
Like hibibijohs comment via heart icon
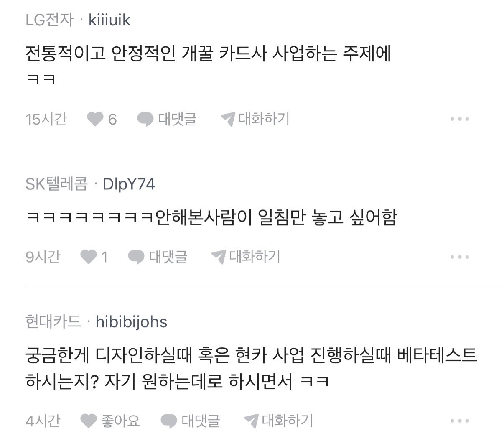click(x=88, y=421)
